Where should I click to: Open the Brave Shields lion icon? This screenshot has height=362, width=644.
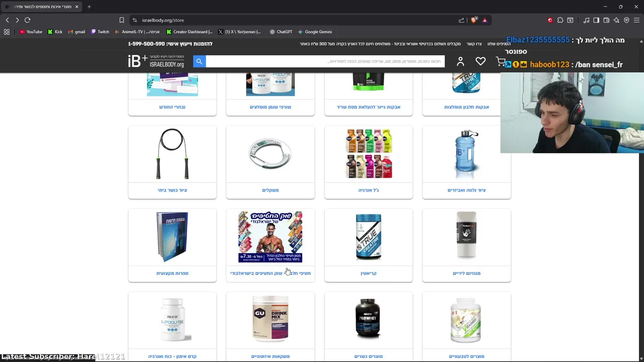pyautogui.click(x=474, y=20)
